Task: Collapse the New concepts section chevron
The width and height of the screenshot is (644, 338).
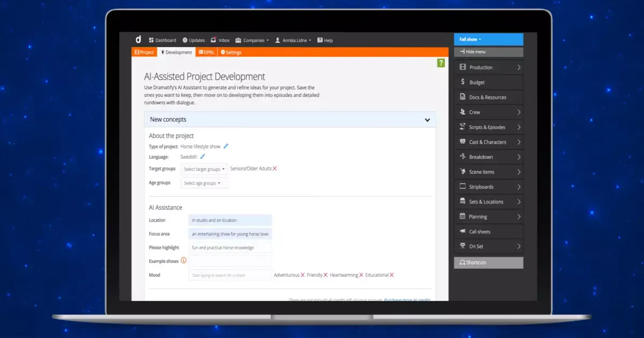Action: 427,120
